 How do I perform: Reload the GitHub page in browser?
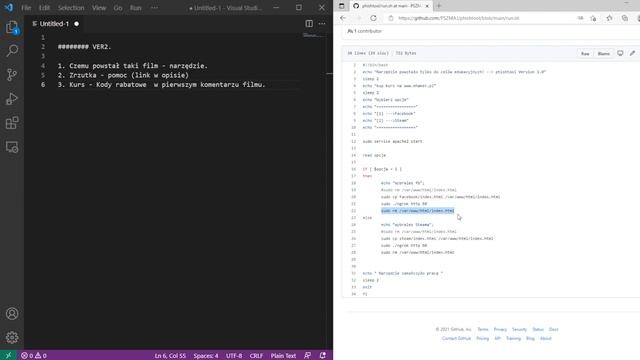pyautogui.click(x=373, y=18)
